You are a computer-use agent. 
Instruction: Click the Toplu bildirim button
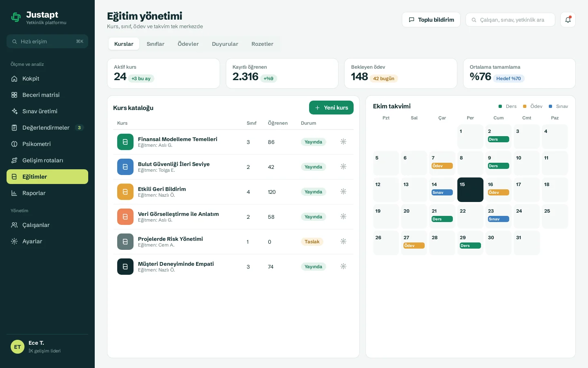point(431,20)
